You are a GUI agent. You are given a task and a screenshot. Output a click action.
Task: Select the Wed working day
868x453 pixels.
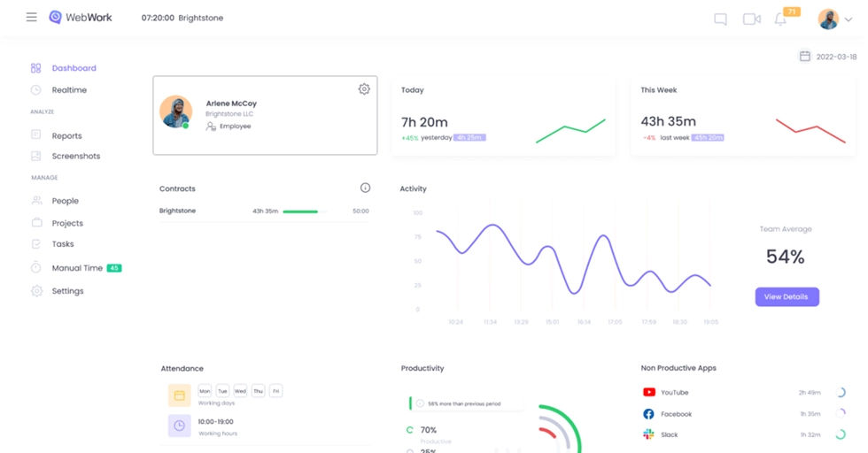coord(240,391)
